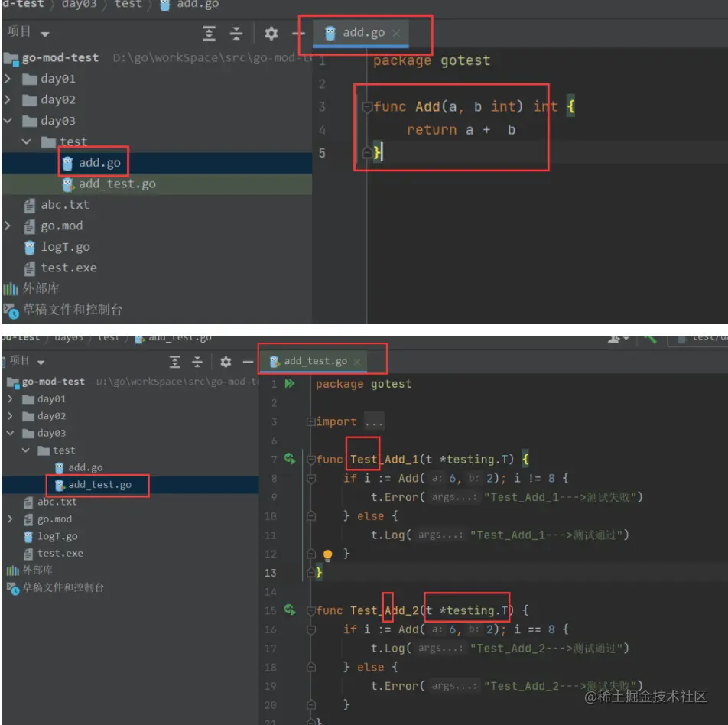This screenshot has height=725, width=728.
Task: Open project panel gear settings in top screenshot
Action: pyautogui.click(x=271, y=34)
